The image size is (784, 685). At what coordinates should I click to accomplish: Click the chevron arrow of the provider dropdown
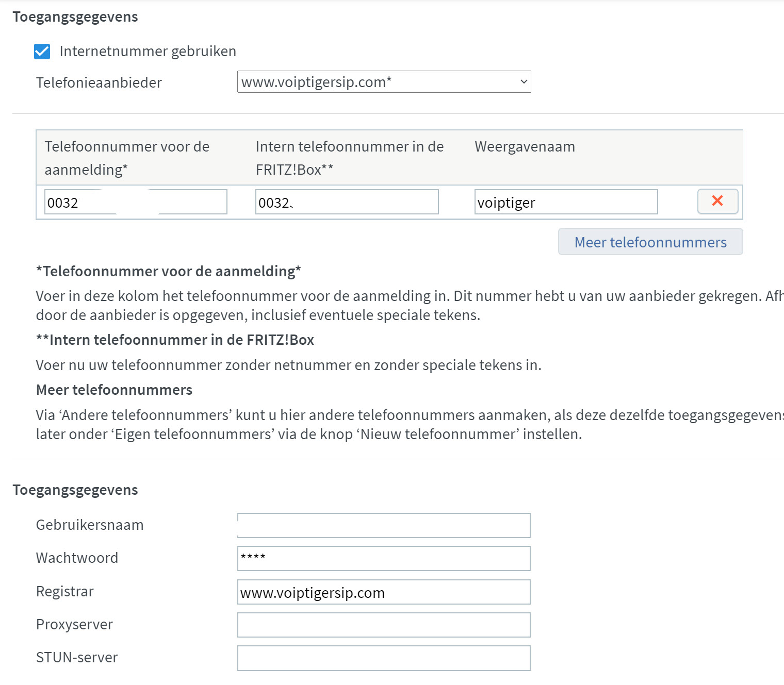pos(524,82)
